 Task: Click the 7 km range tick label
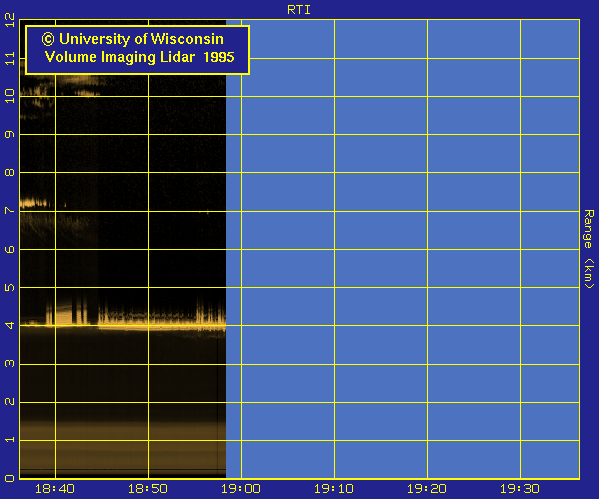click(x=10, y=211)
